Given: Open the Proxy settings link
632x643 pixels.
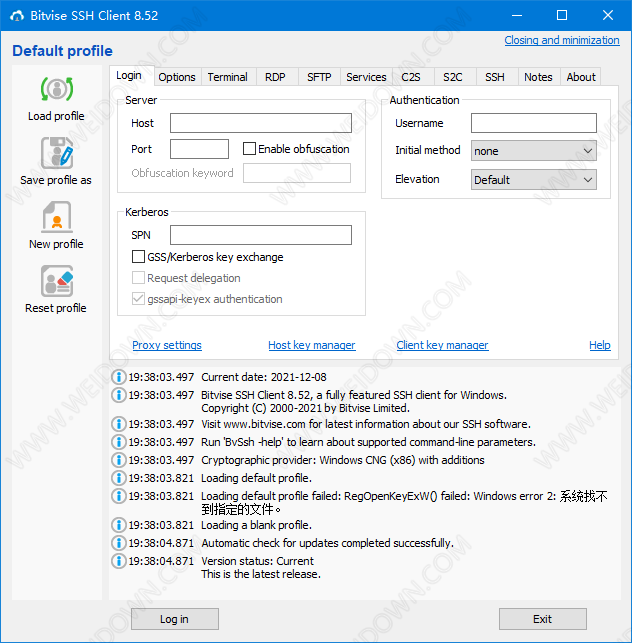Looking at the screenshot, I should click(167, 345).
